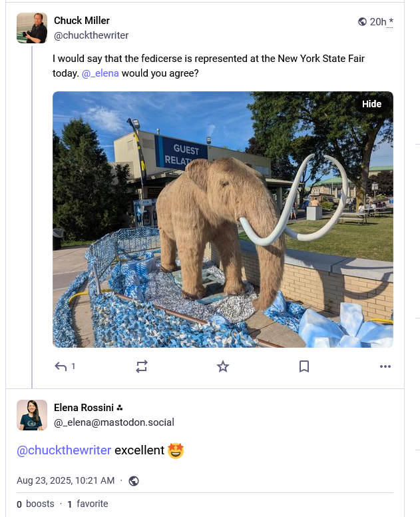
Task: Favorite Chuck Miller's post with star
Action: coord(223,366)
